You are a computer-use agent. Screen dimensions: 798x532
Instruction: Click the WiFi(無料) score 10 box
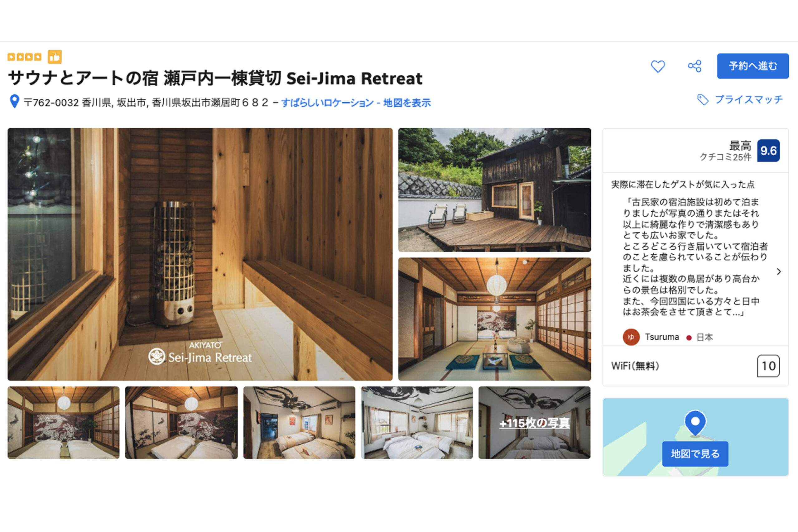pos(768,366)
